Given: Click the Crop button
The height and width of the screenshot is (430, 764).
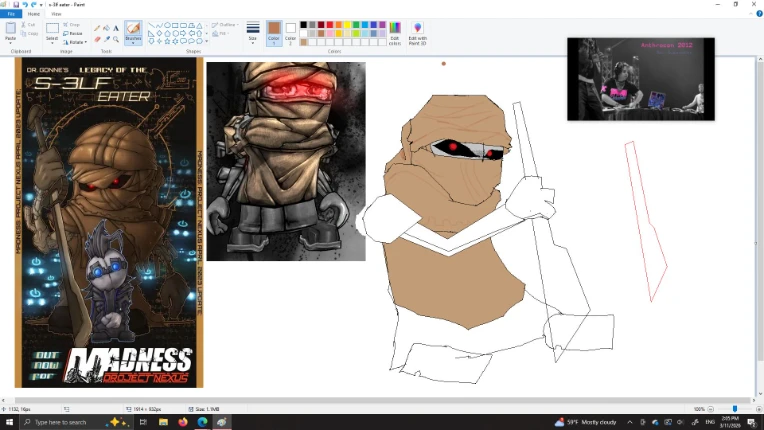Looking at the screenshot, I should (71, 25).
